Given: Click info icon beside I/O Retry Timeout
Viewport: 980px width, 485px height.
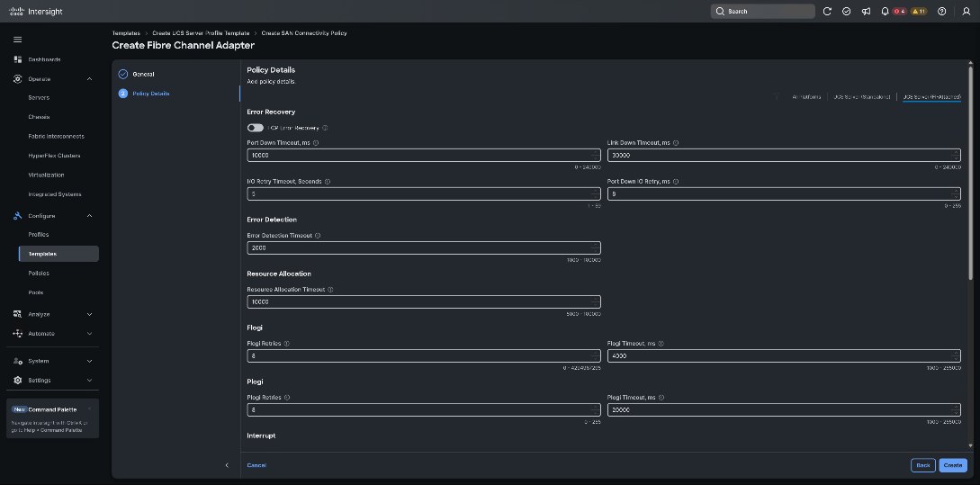Looking at the screenshot, I should point(328,182).
